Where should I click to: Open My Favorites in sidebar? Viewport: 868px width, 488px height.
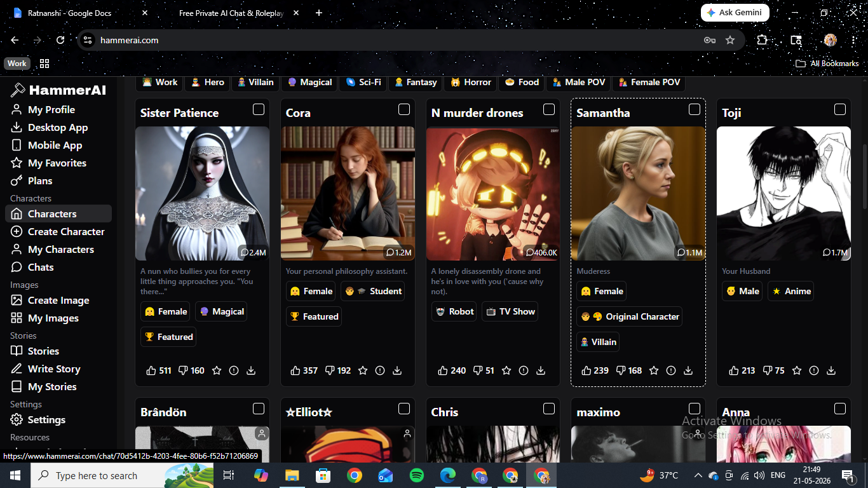click(x=58, y=163)
